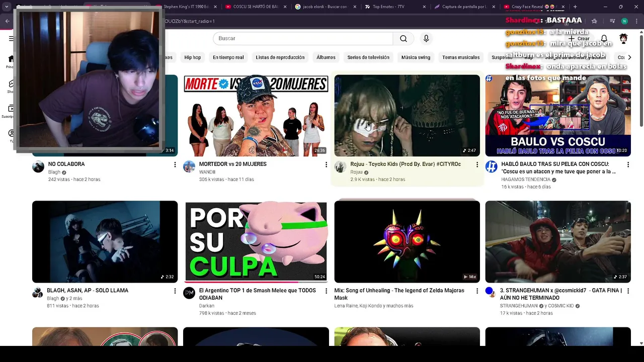644x362 pixels.
Task: Click Darkan channel avatar
Action: pyautogui.click(x=189, y=293)
